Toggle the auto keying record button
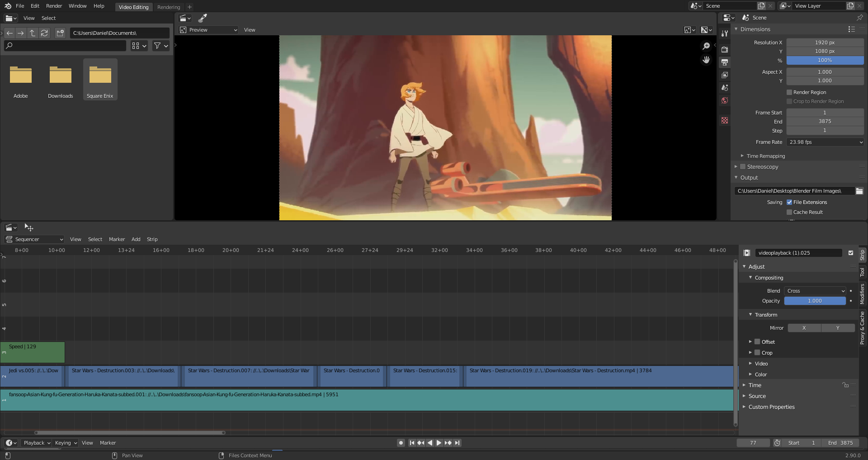Screen dimensions: 868x460 click(x=401, y=443)
